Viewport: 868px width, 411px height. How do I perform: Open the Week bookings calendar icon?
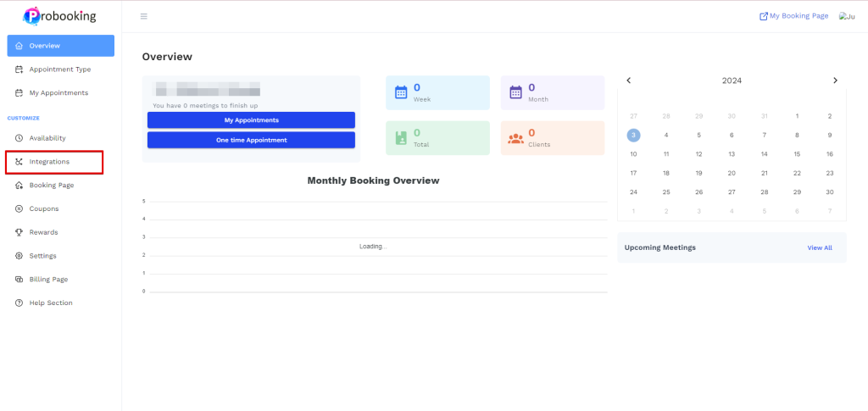point(401,92)
